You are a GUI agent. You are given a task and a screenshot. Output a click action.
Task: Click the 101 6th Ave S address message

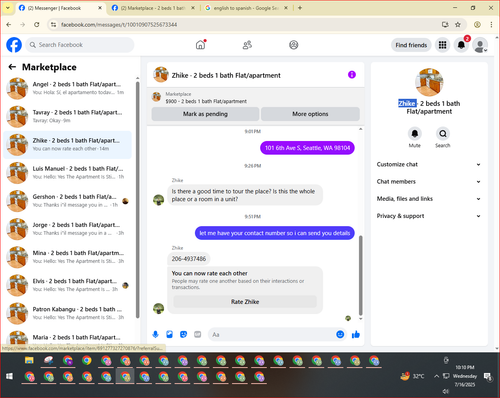(307, 148)
